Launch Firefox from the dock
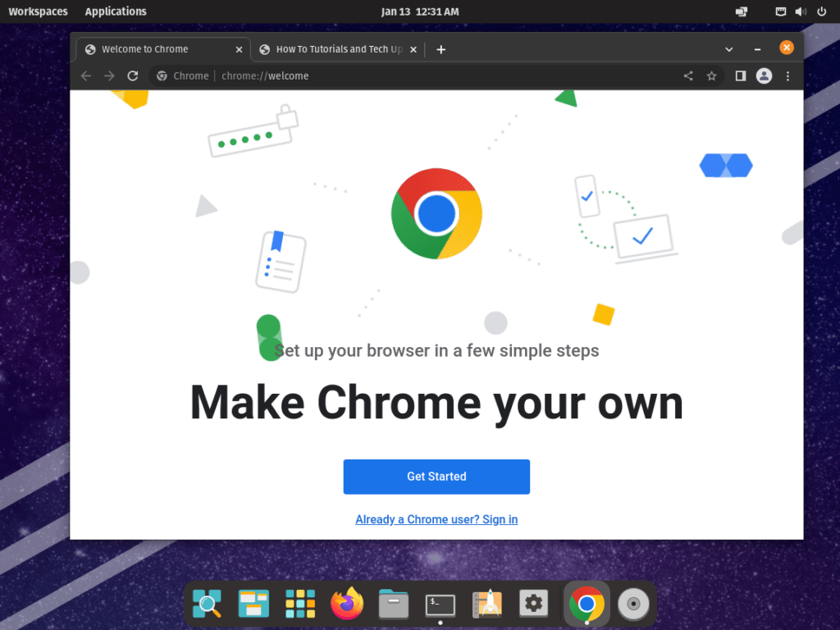840x630 pixels. 347,605
